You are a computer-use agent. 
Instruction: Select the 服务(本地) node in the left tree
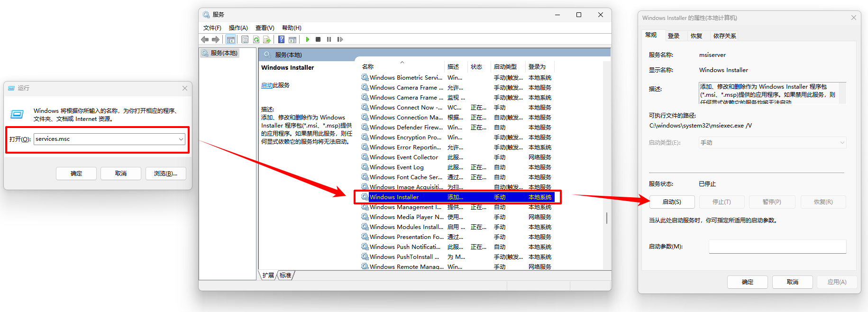pyautogui.click(x=220, y=53)
